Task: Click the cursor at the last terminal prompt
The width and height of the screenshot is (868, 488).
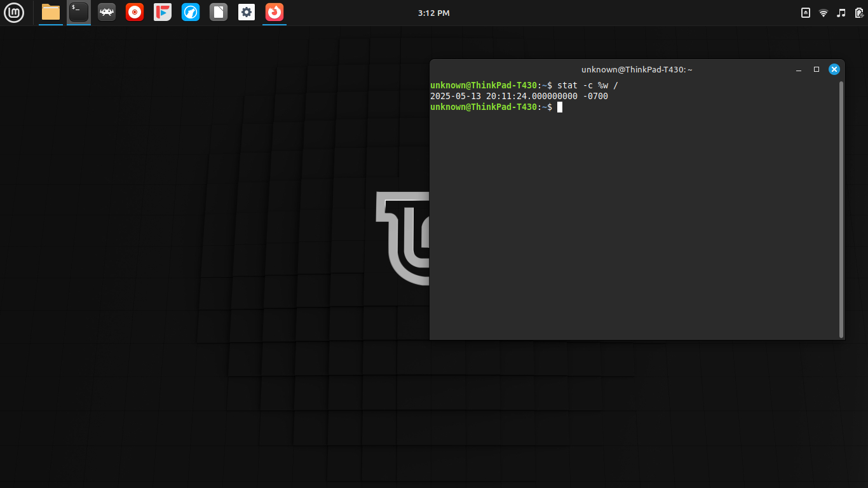Action: [560, 107]
